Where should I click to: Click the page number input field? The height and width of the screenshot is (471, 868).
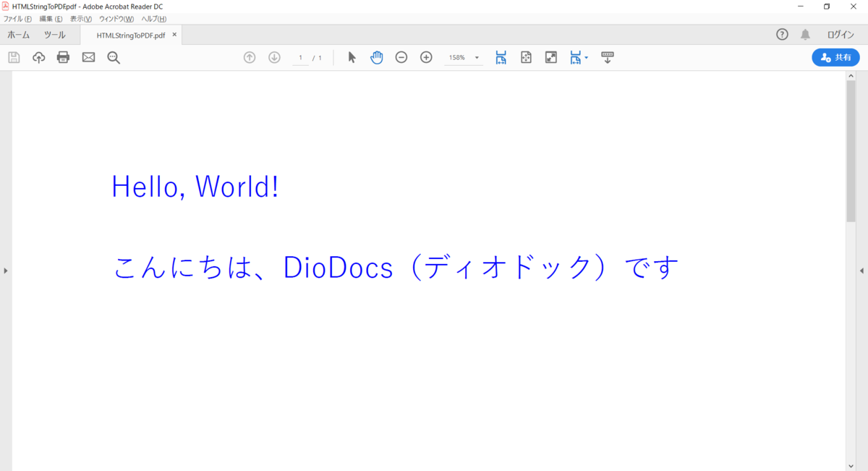pyautogui.click(x=300, y=57)
